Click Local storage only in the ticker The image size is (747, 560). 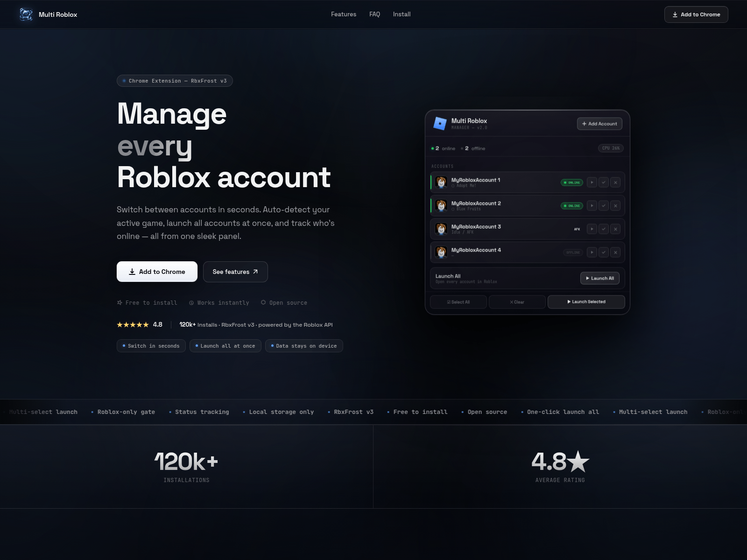(281, 412)
